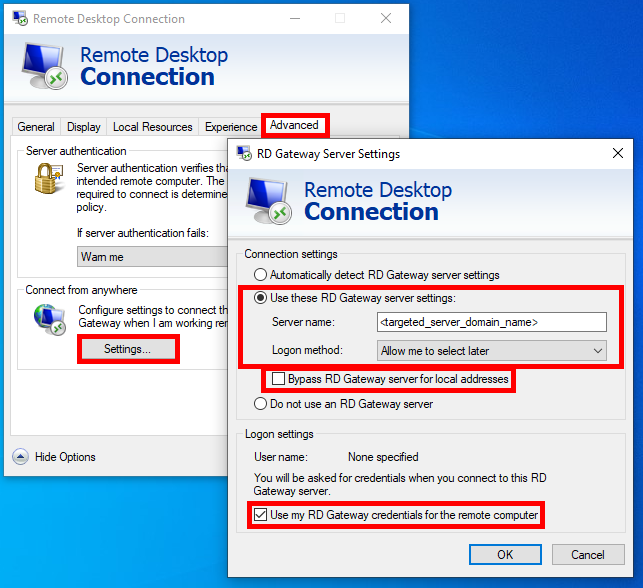The height and width of the screenshot is (588, 643).
Task: Click the Settings... button
Action: pyautogui.click(x=128, y=349)
